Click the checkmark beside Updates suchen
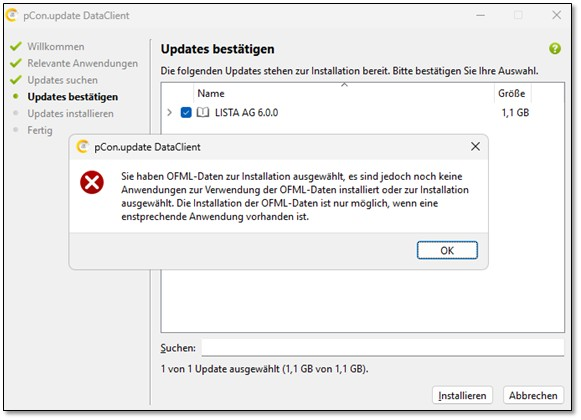 click(x=16, y=80)
